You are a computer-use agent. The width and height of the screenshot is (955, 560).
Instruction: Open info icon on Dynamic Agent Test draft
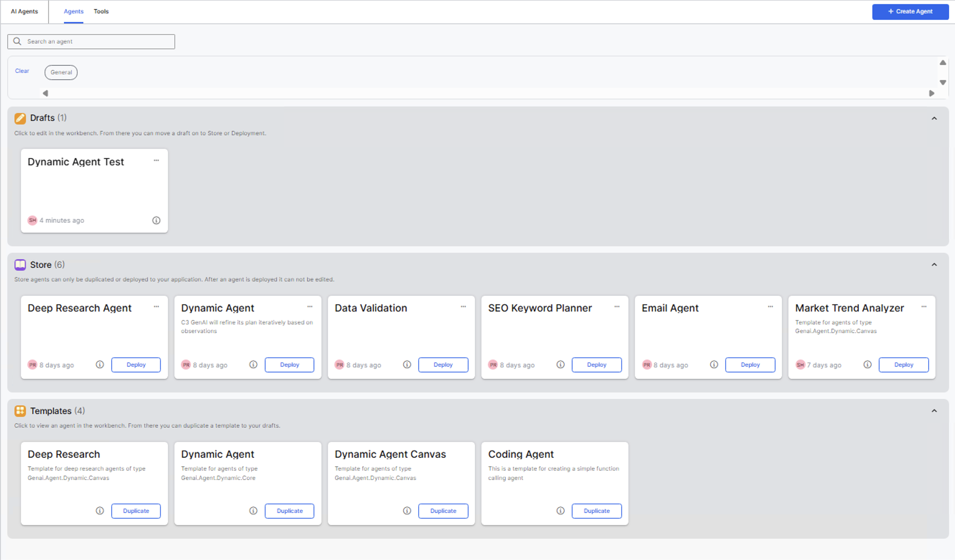click(156, 220)
